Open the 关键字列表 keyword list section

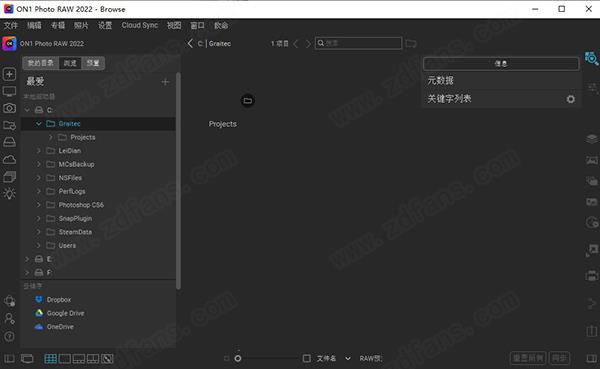click(449, 99)
